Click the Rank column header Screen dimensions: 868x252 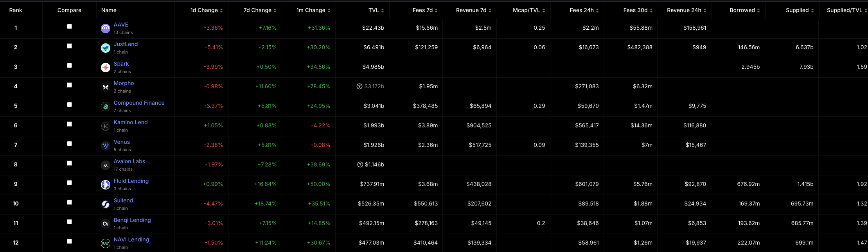[x=16, y=10]
